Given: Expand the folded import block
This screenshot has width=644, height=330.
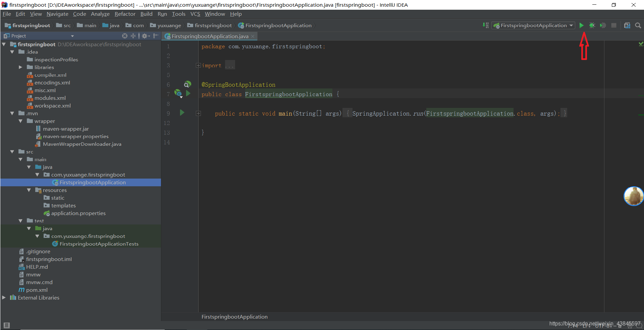Looking at the screenshot, I should click(198, 65).
